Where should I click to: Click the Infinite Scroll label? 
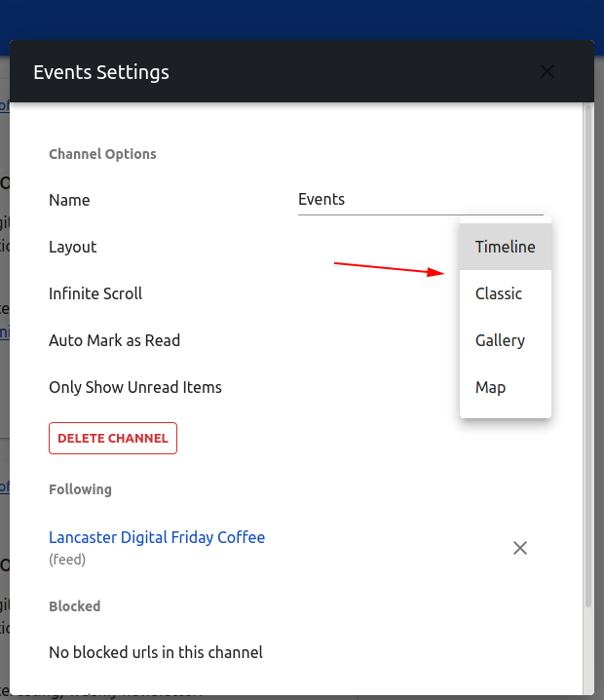pos(95,293)
